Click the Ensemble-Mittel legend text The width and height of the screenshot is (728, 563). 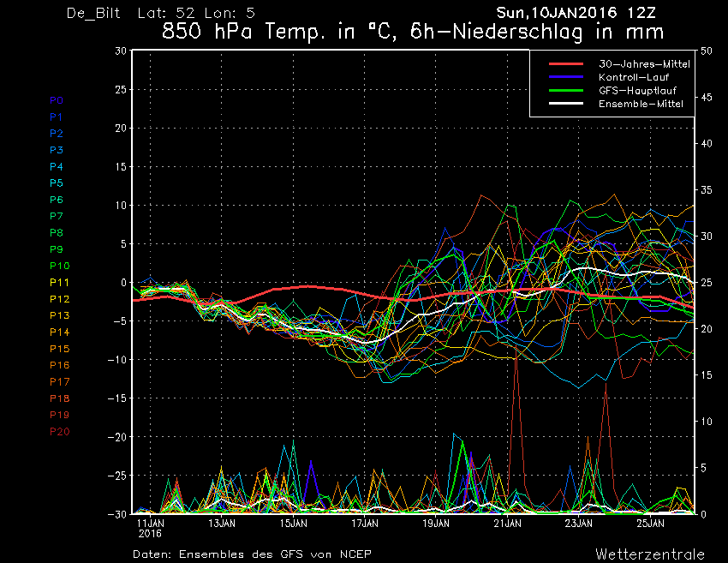(641, 104)
